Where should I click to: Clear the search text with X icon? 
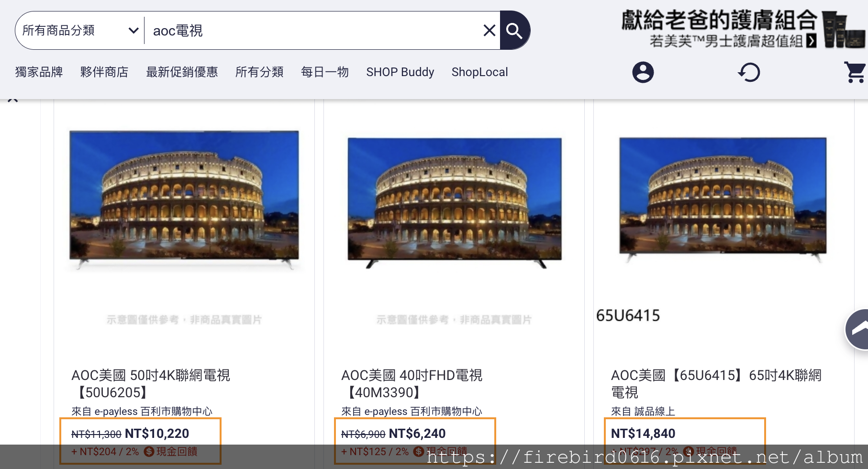[x=489, y=31]
